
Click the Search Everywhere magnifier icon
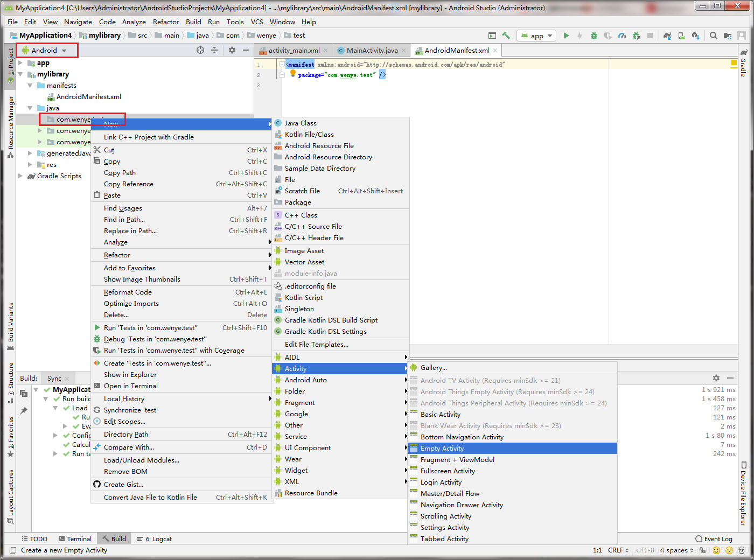pos(714,36)
